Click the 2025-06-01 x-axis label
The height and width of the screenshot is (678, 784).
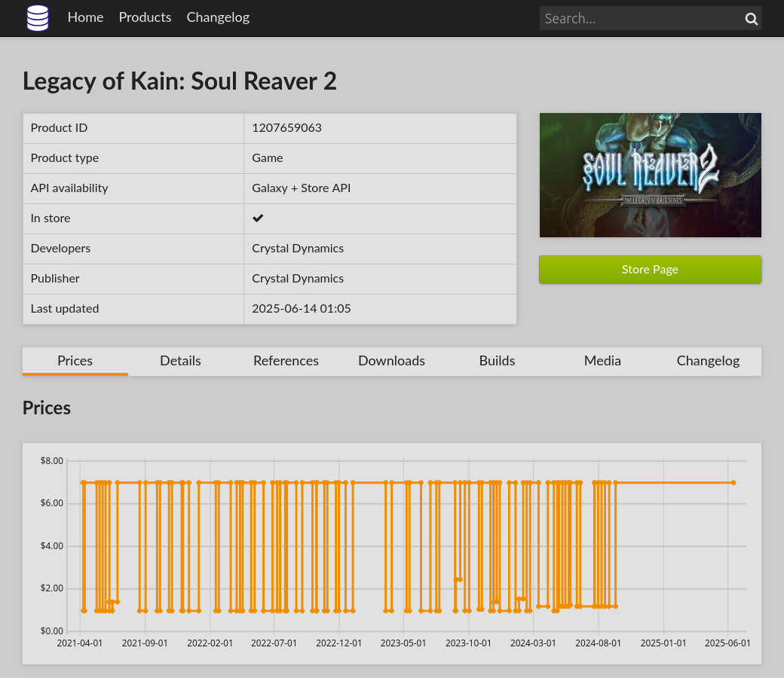(727, 643)
